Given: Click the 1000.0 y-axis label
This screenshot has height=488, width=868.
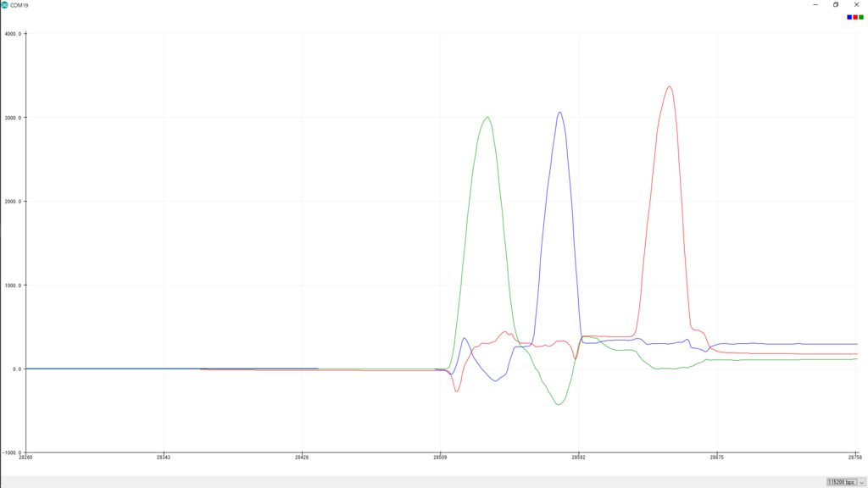Looking at the screenshot, I should click(x=13, y=286).
